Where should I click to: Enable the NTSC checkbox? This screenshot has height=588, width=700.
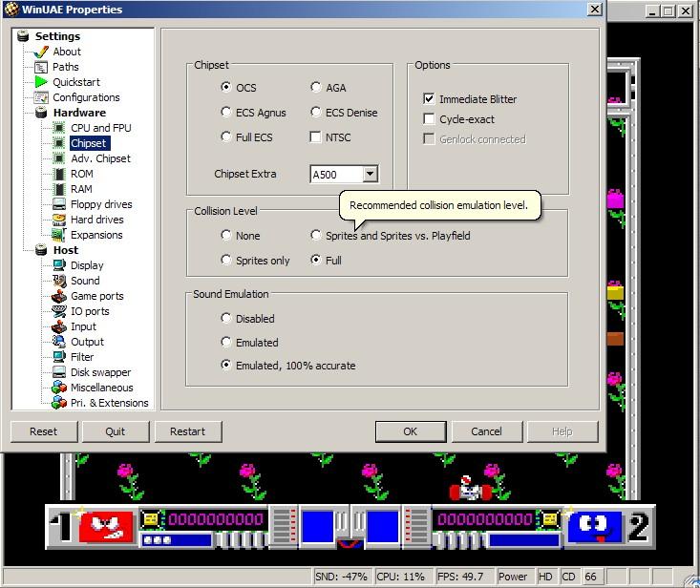[315, 136]
